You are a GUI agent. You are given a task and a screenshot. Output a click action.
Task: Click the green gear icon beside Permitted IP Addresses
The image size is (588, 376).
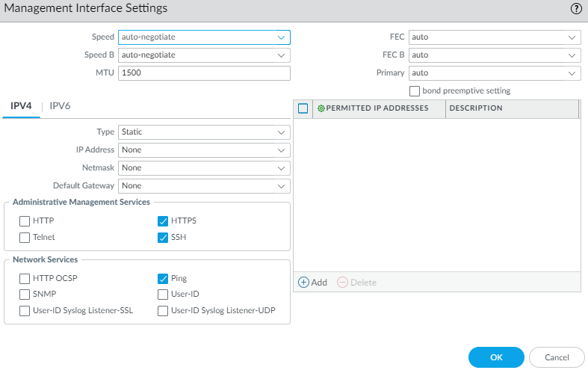[321, 108]
